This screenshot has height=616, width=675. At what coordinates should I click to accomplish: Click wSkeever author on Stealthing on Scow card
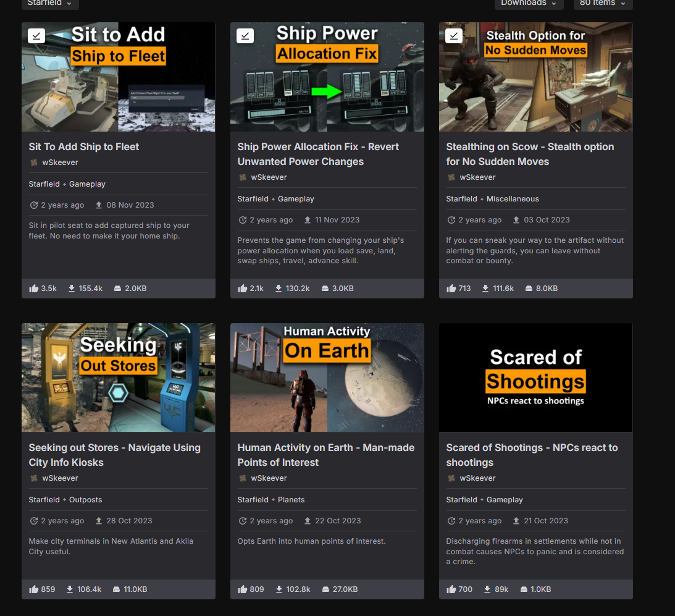[478, 177]
